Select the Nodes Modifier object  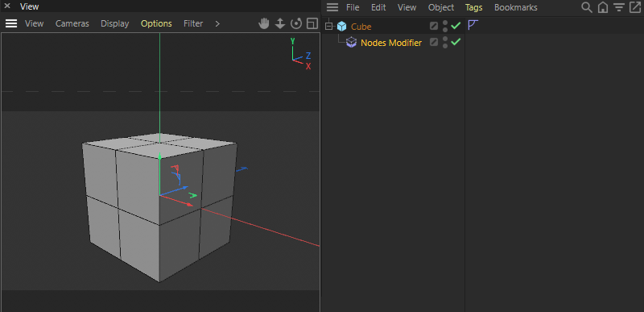[391, 43]
